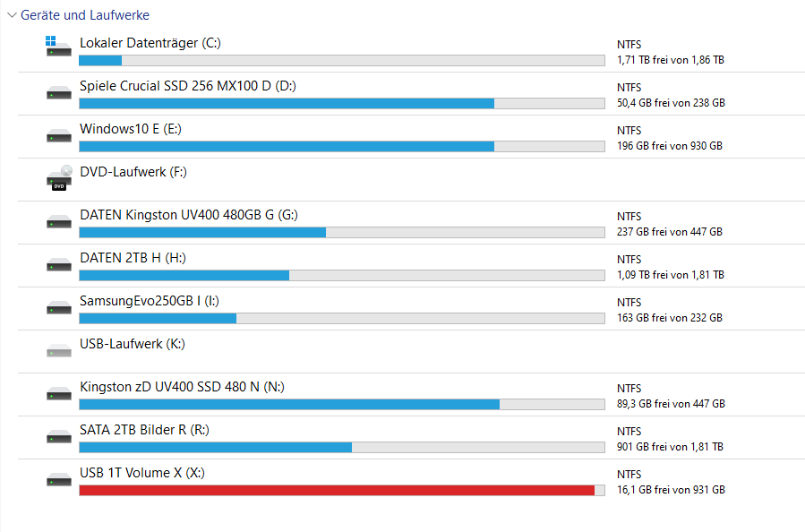The width and height of the screenshot is (805, 532).
Task: Select the DATEN Kingston G: drive icon
Action: (x=58, y=222)
